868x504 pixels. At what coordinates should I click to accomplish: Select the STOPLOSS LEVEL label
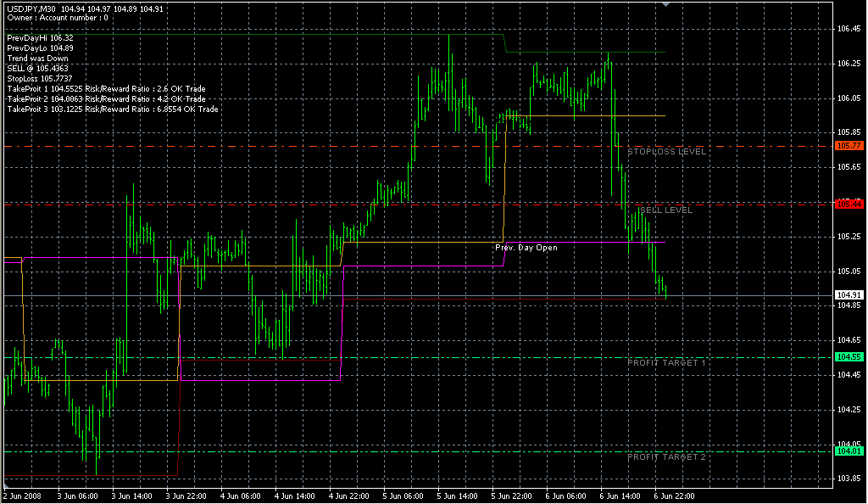[x=666, y=152]
